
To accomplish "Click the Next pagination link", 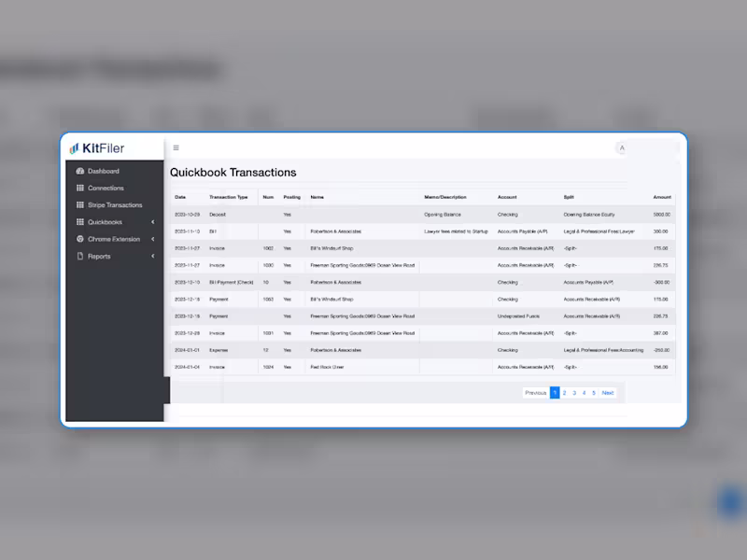I will (608, 393).
